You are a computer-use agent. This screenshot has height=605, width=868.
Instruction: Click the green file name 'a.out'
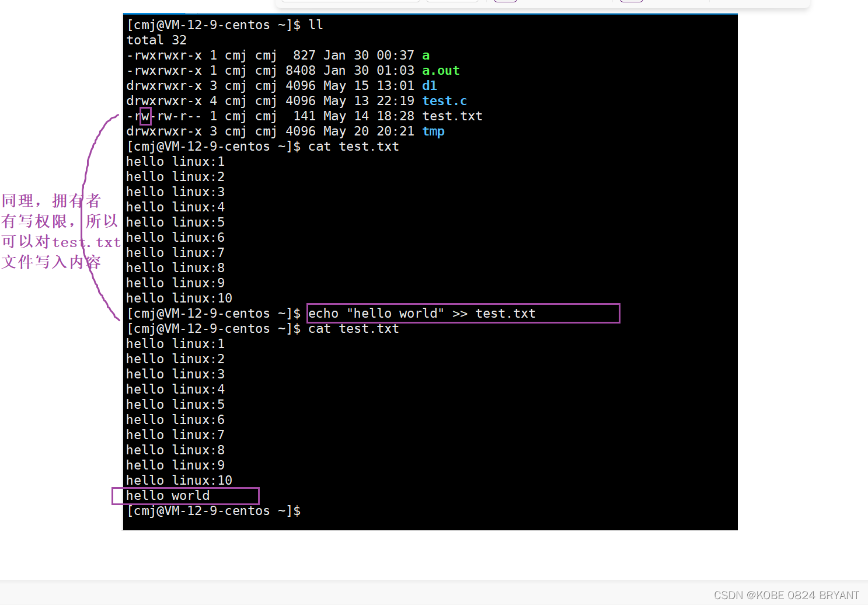441,70
